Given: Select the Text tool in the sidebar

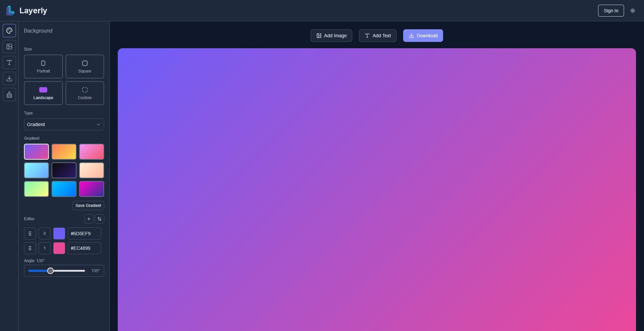Looking at the screenshot, I should point(9,63).
